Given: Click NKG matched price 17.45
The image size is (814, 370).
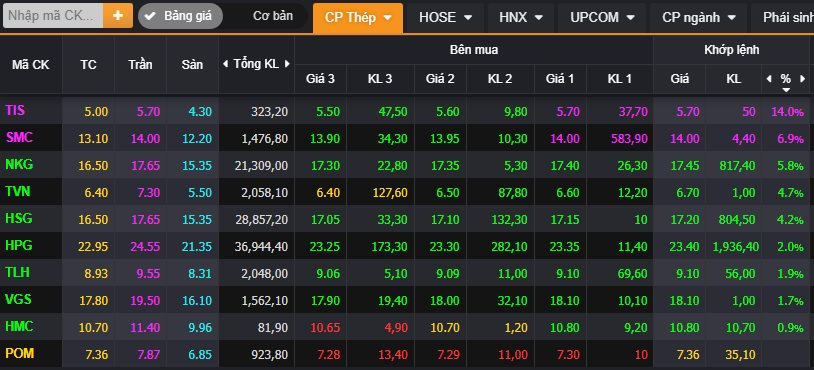Looking at the screenshot, I should pos(684,166).
